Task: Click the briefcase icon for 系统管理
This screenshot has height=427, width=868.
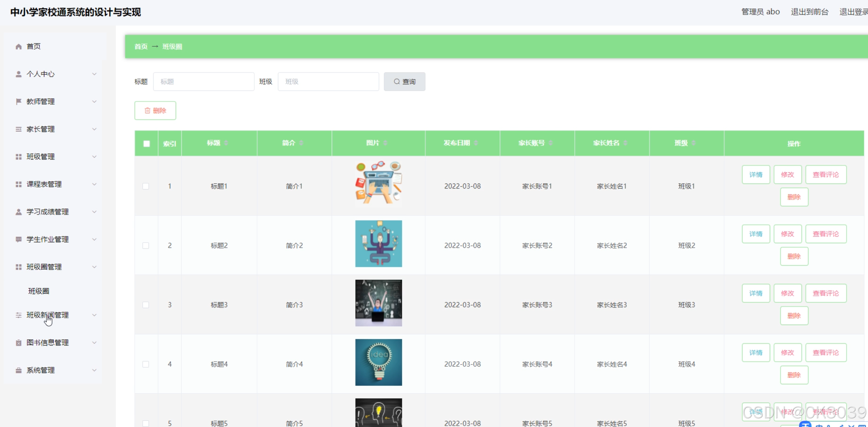Action: 18,371
